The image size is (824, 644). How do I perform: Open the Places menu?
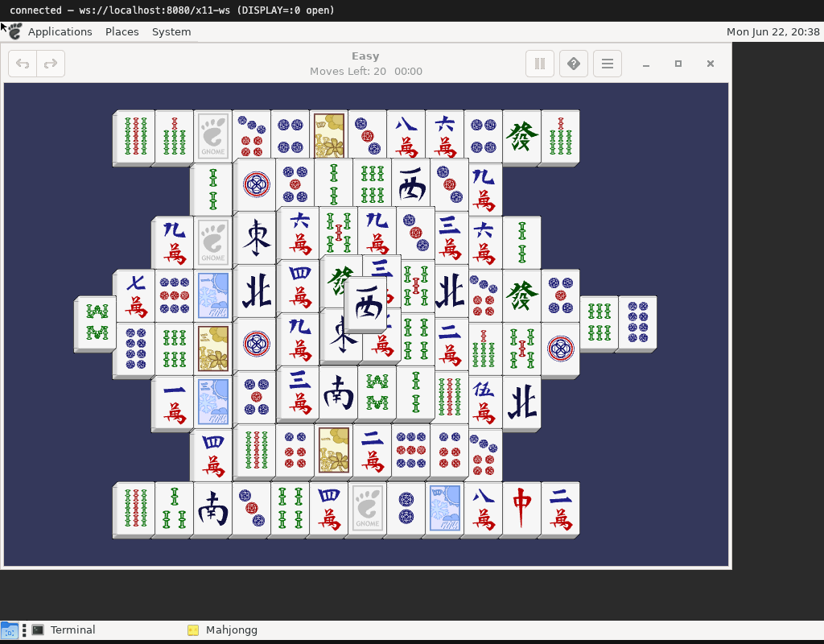click(x=122, y=31)
